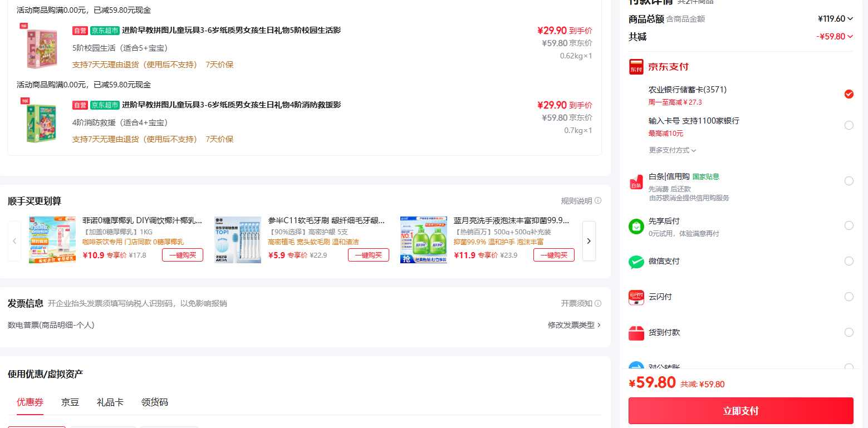The width and height of the screenshot is (868, 428).
Task: Open 进阶早教拼图 5阶校园生活 product title
Action: (232, 30)
